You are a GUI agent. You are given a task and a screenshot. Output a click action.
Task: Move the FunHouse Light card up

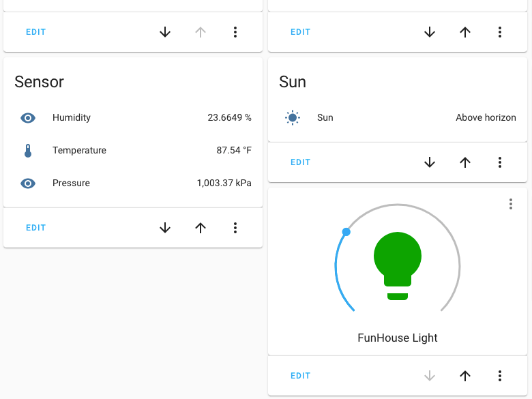465,376
